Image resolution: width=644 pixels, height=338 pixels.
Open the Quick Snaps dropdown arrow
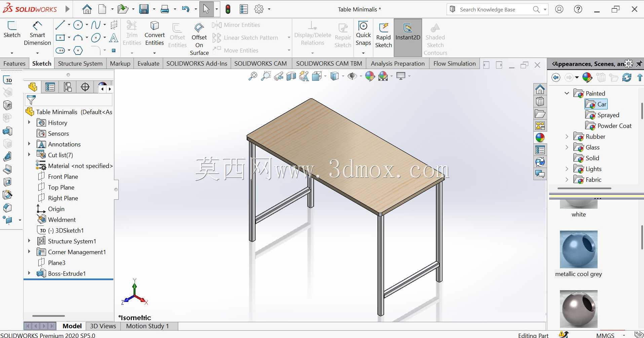(x=363, y=53)
